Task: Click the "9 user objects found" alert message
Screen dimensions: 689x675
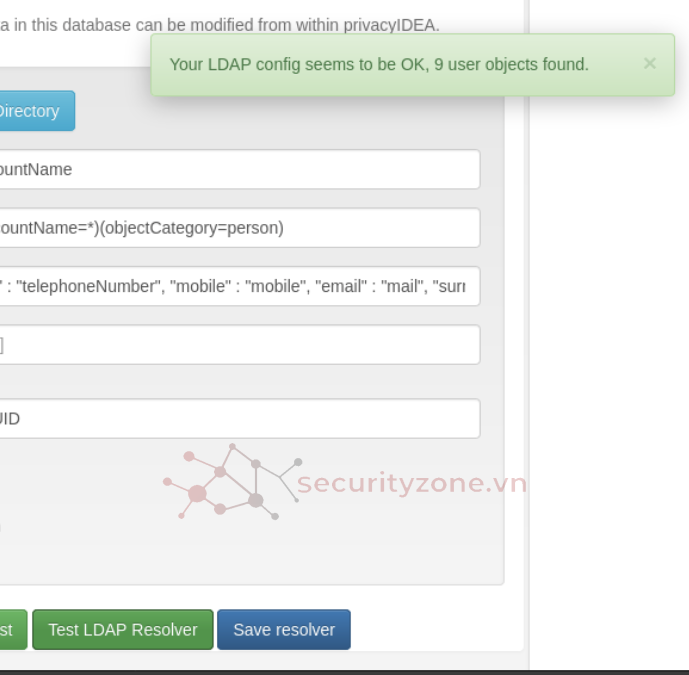Action: pos(379,64)
